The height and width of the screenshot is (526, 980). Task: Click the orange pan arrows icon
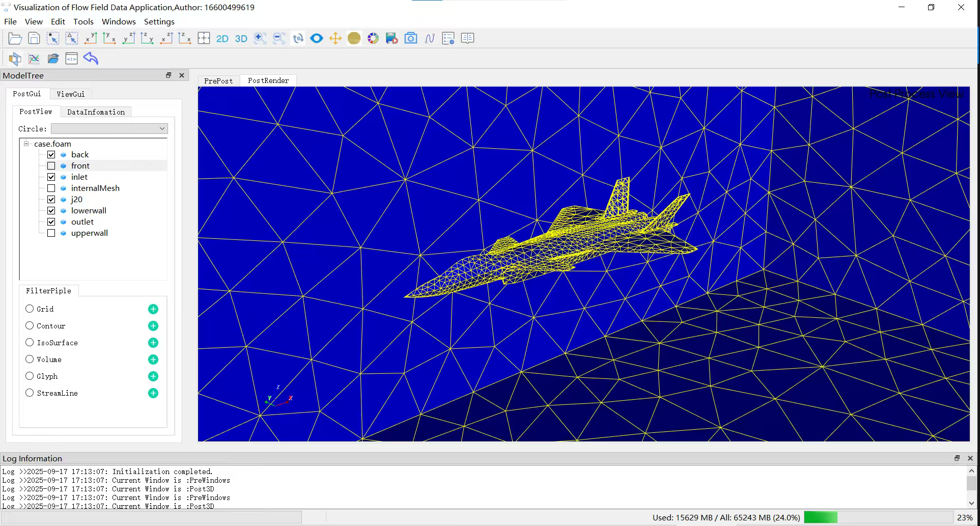coord(335,39)
